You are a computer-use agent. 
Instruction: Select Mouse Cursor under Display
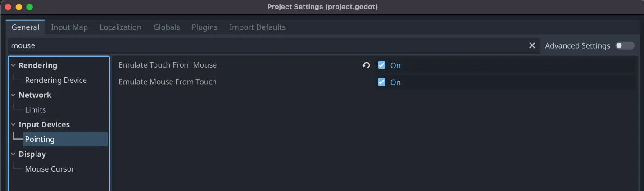(x=50, y=169)
